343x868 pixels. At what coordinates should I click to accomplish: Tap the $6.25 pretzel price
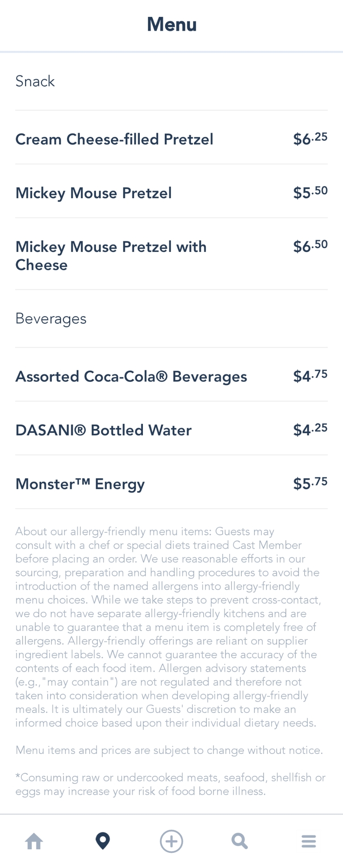tap(310, 139)
